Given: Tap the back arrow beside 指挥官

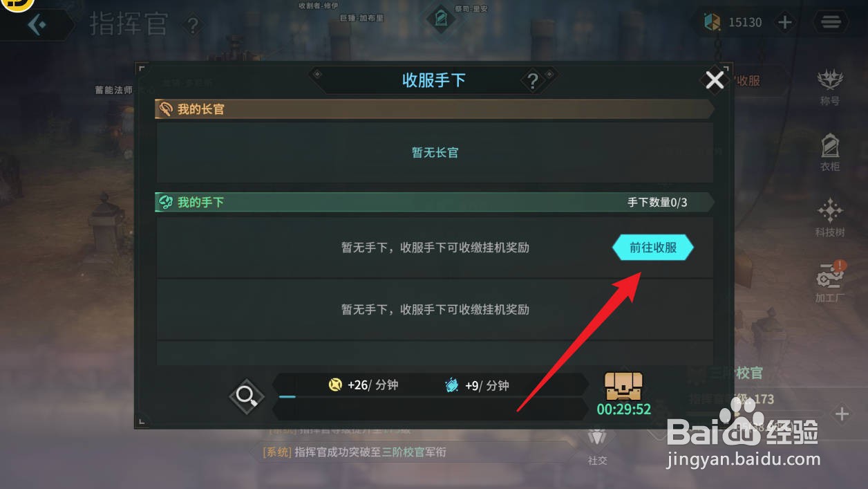Looking at the screenshot, I should click(37, 25).
